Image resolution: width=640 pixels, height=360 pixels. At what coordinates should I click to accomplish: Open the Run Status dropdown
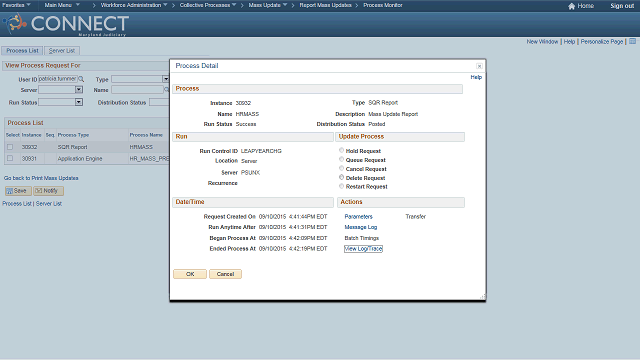tap(79, 102)
